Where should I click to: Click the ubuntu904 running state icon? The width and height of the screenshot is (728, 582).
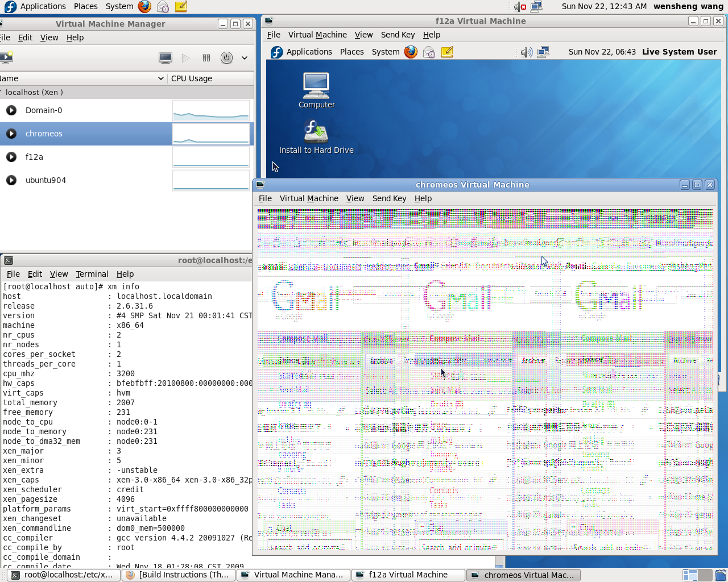(11, 180)
